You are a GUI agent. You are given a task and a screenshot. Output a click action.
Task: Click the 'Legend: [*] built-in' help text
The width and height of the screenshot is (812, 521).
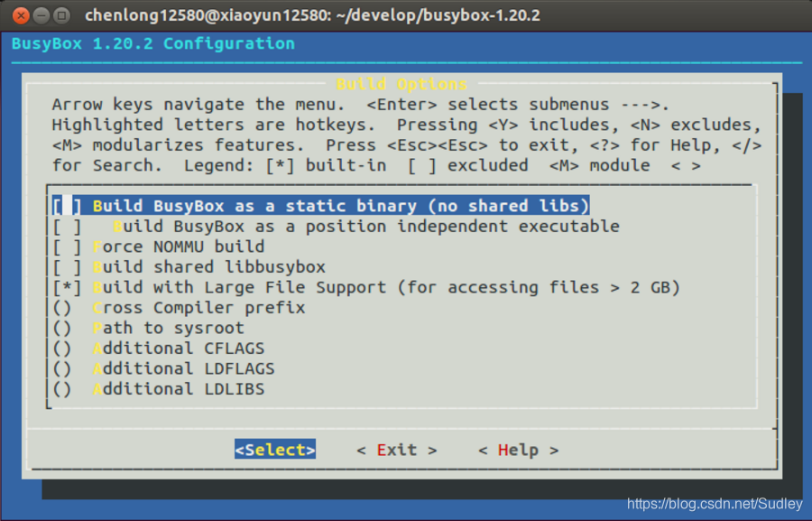[x=285, y=166]
